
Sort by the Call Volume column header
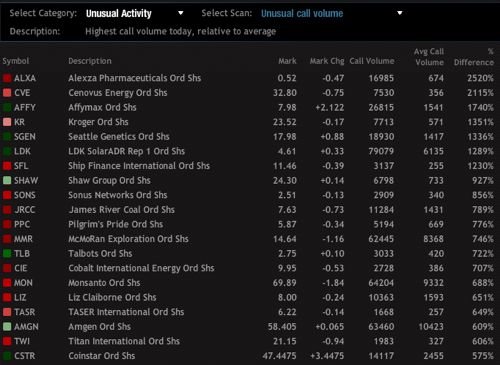372,61
